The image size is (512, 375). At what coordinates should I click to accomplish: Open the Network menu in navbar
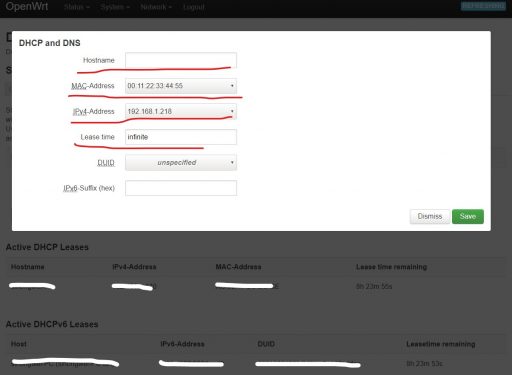click(x=156, y=7)
